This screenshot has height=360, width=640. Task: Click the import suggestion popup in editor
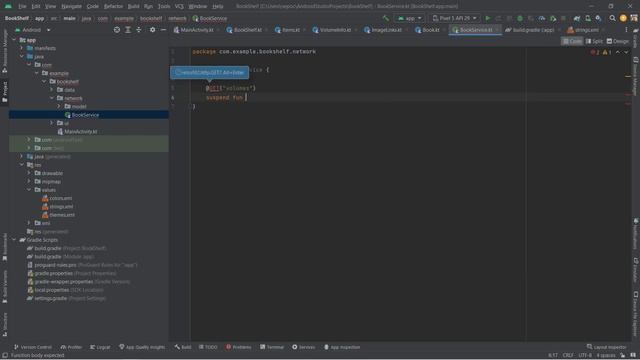209,72
